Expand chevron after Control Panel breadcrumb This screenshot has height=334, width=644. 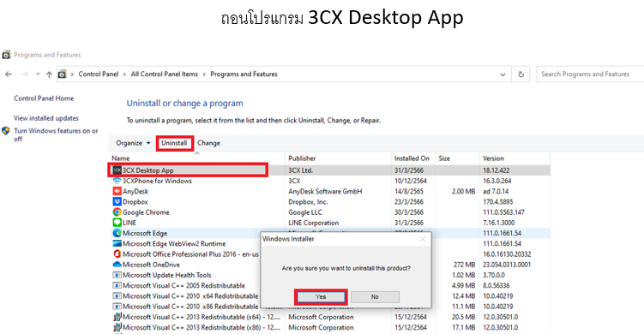point(124,75)
